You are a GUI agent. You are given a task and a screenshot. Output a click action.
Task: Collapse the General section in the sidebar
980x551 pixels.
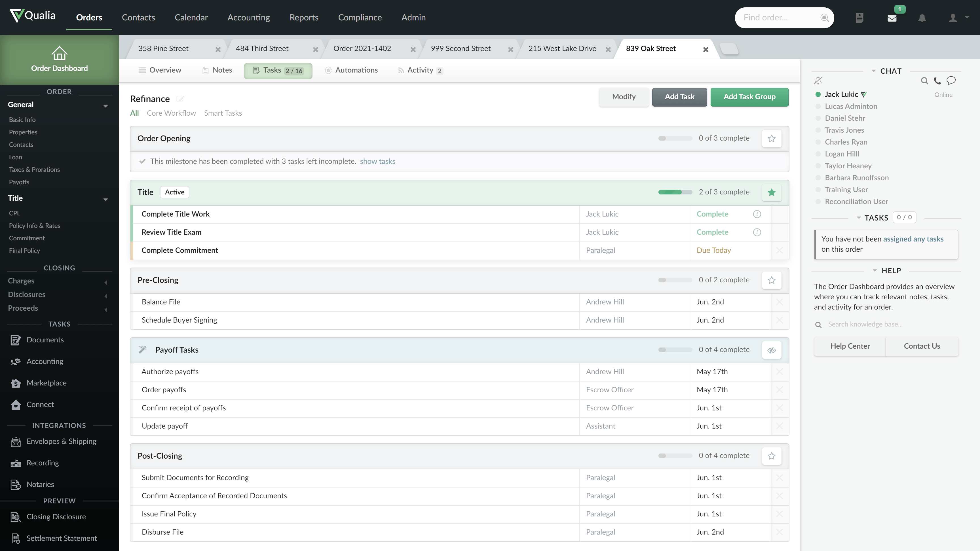click(105, 106)
